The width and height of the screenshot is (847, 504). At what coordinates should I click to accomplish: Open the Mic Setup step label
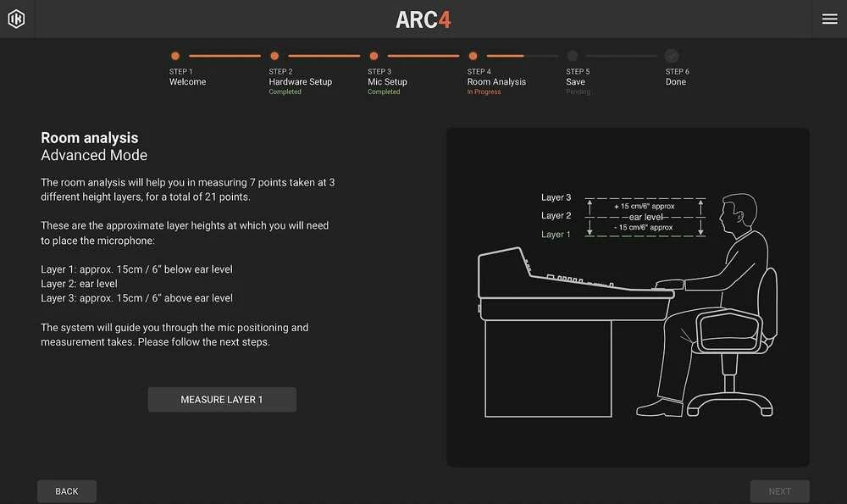coord(387,81)
